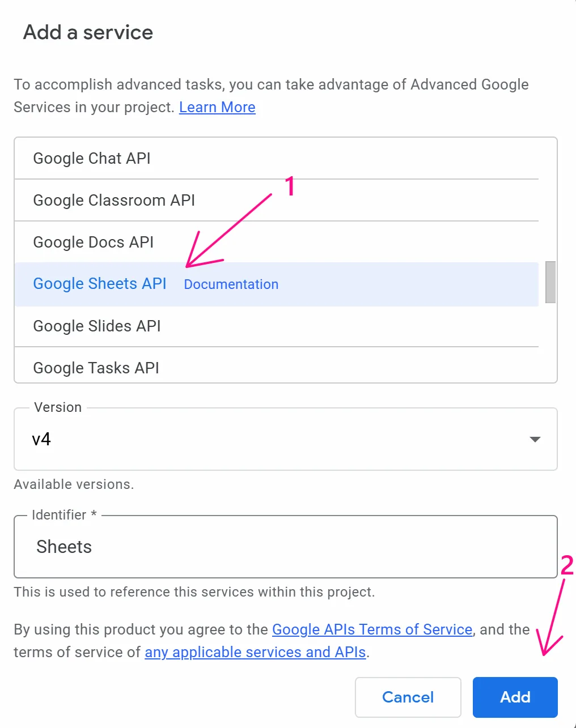Choose Google Tasks API in the list
Screen dimensions: 576x728
[x=96, y=368]
